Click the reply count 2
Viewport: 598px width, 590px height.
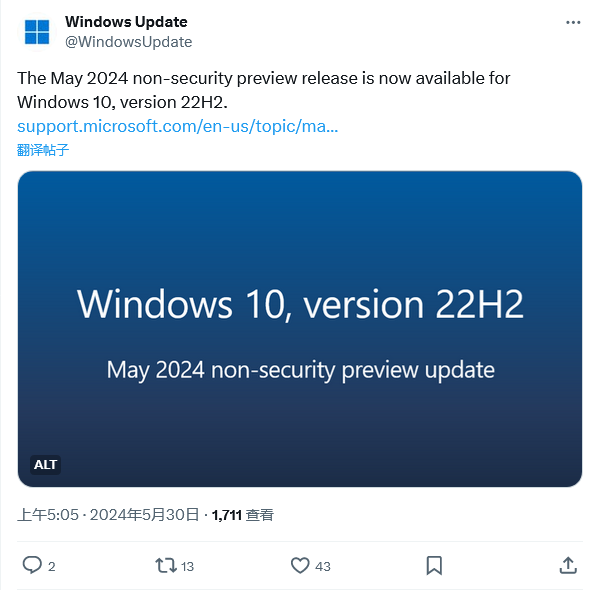pyautogui.click(x=52, y=567)
